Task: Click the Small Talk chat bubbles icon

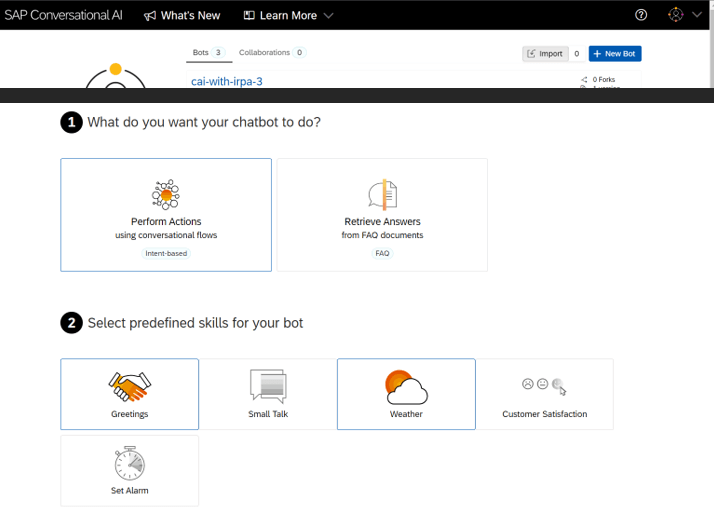Action: (x=268, y=386)
